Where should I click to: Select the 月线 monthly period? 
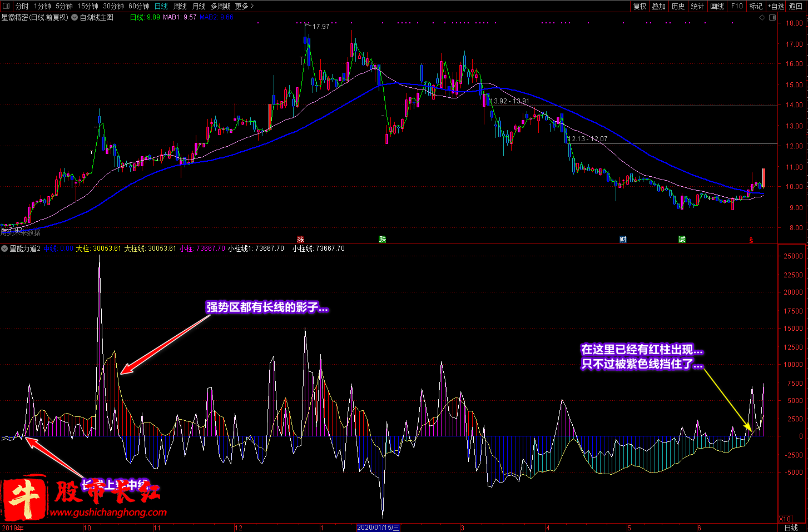(199, 6)
